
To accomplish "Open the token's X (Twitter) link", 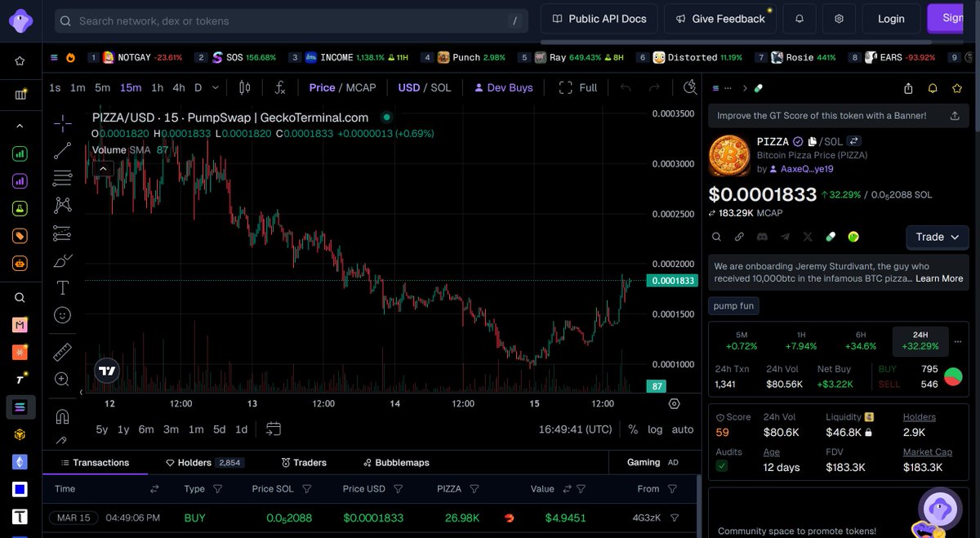I will pyautogui.click(x=808, y=237).
